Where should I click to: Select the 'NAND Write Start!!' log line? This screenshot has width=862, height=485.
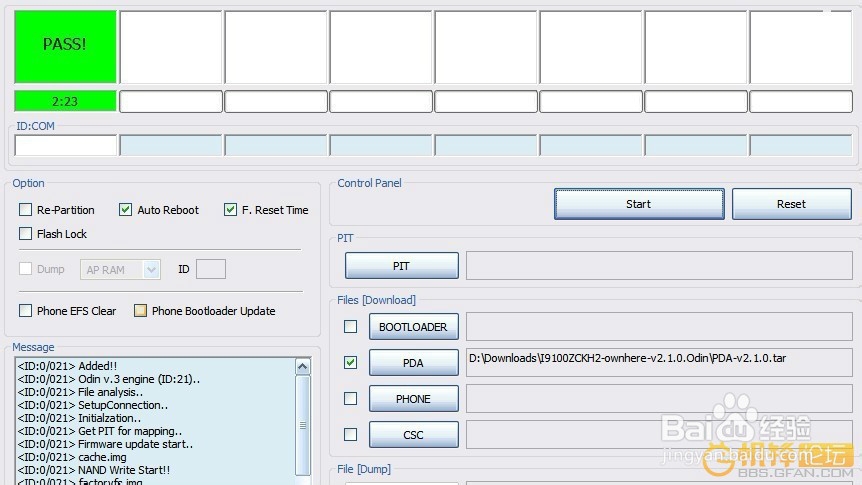click(x=93, y=470)
